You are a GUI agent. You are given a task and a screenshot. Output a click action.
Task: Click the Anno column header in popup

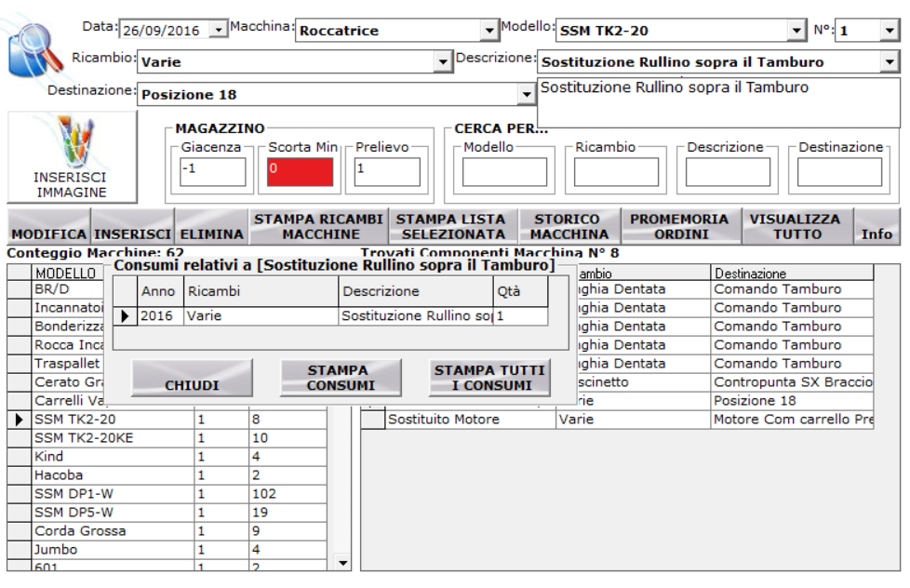160,291
